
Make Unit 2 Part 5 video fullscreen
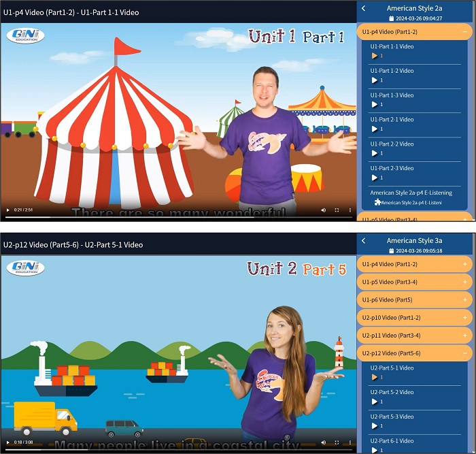click(337, 443)
